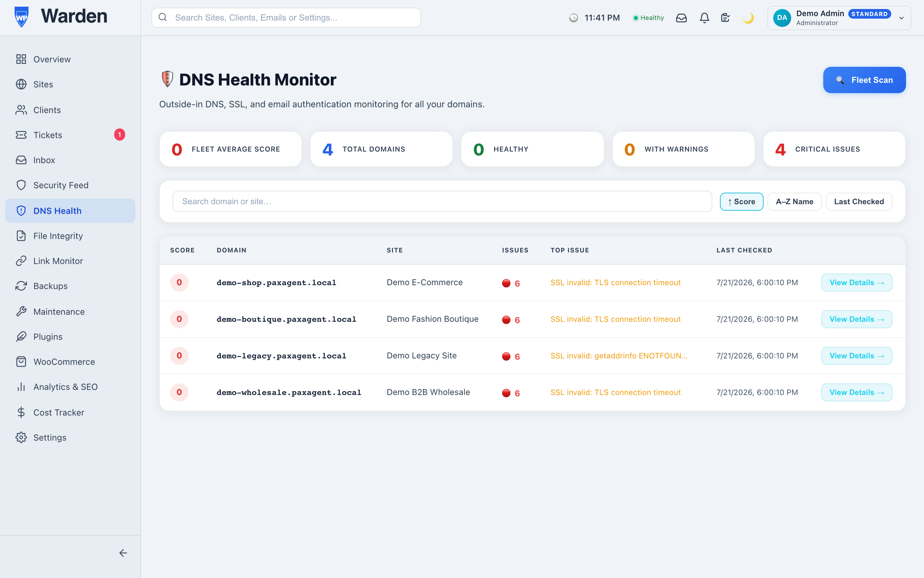Image resolution: width=924 pixels, height=578 pixels.
Task: Open the Security Feed shield icon
Action: pos(21,185)
